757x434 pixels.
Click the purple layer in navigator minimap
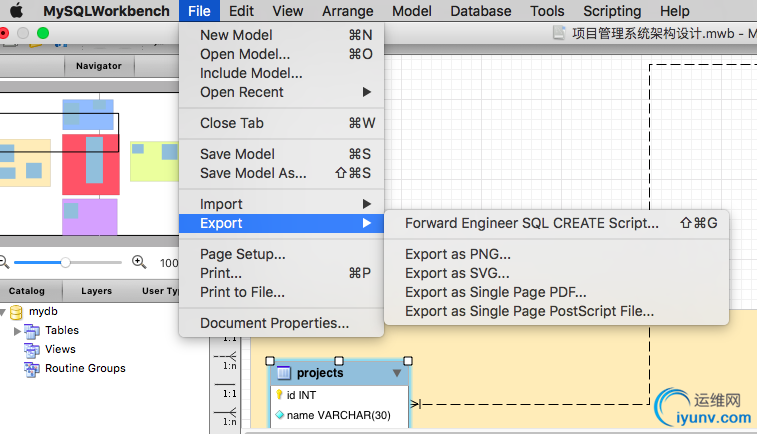(90, 217)
